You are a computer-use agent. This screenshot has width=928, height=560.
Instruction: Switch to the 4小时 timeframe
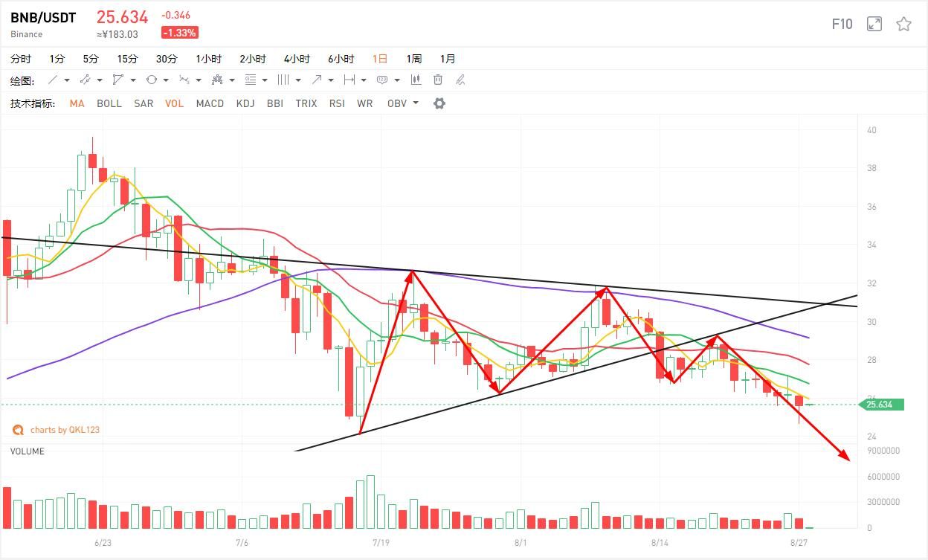point(297,59)
